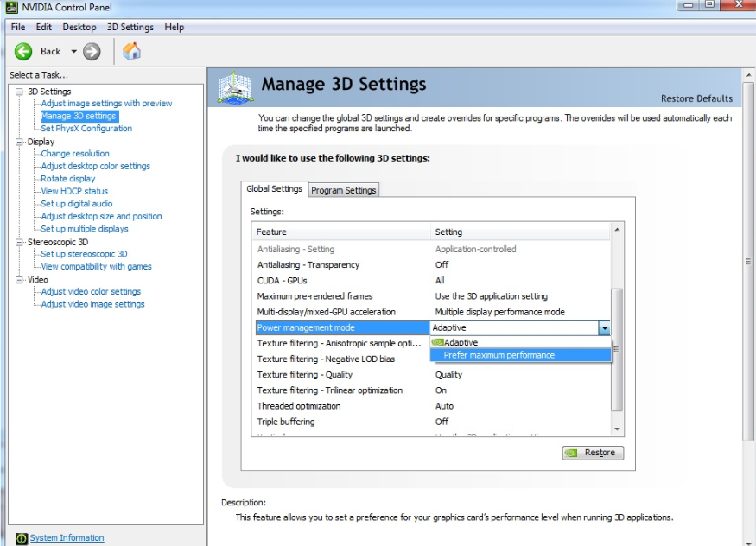Open Adjust image settings with preview
This screenshot has width=756, height=546.
tap(106, 103)
